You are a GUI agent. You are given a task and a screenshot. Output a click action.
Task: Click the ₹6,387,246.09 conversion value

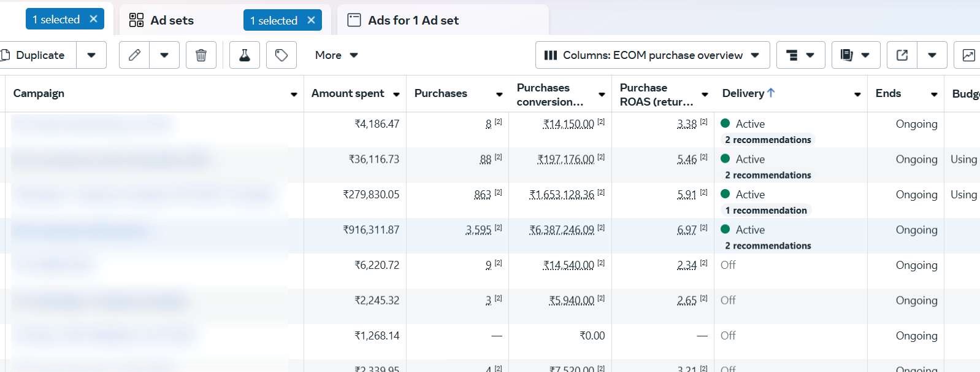[562, 230]
